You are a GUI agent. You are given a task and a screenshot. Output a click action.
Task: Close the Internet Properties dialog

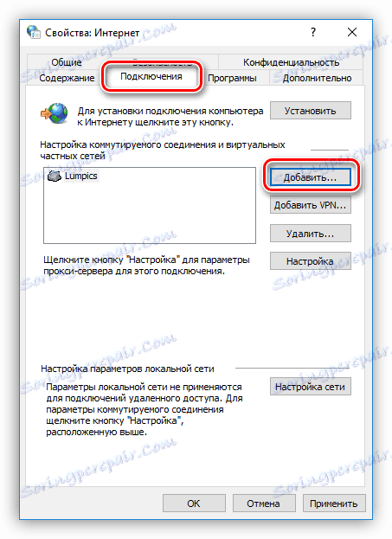point(352,32)
